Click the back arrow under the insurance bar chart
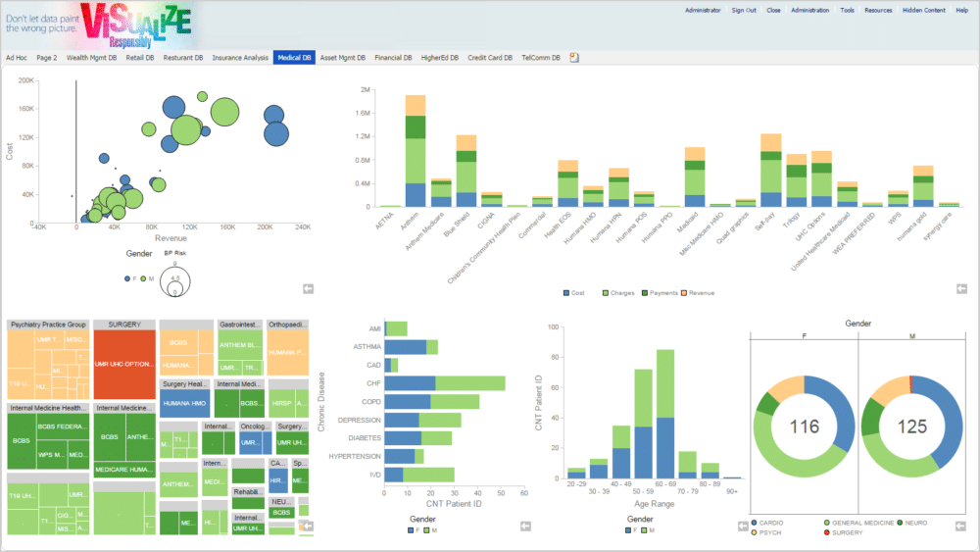 (x=961, y=288)
